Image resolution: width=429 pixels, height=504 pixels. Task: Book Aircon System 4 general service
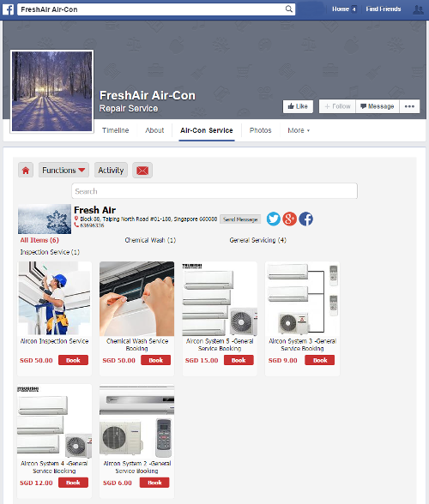point(73,483)
